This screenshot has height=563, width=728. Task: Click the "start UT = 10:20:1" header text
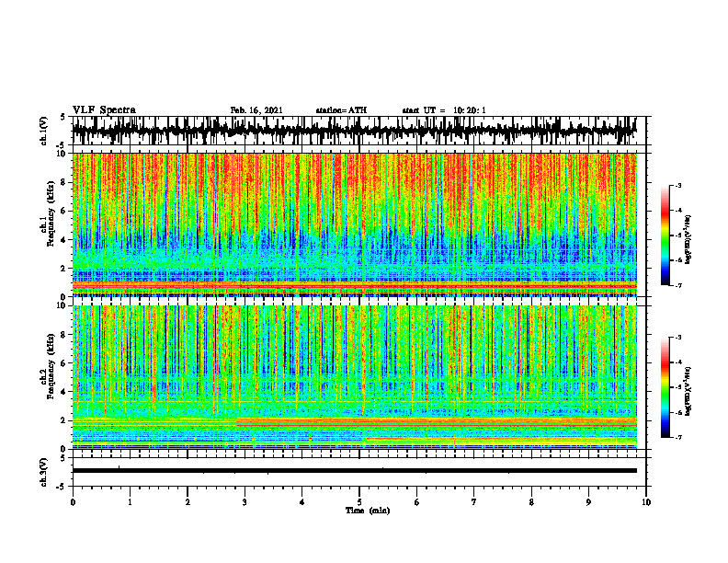point(444,110)
